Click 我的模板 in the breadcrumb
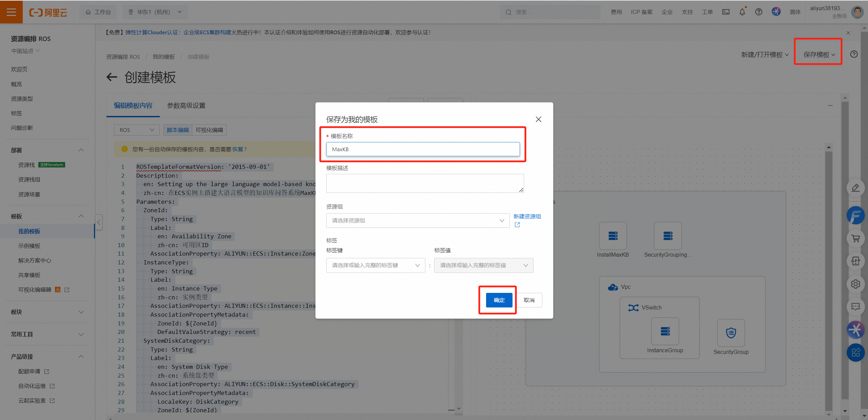The height and width of the screenshot is (420, 868). click(163, 57)
